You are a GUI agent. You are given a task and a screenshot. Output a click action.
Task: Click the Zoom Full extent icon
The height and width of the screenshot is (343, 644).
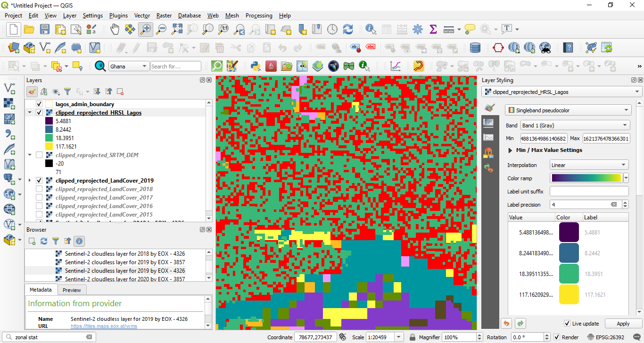(x=177, y=29)
